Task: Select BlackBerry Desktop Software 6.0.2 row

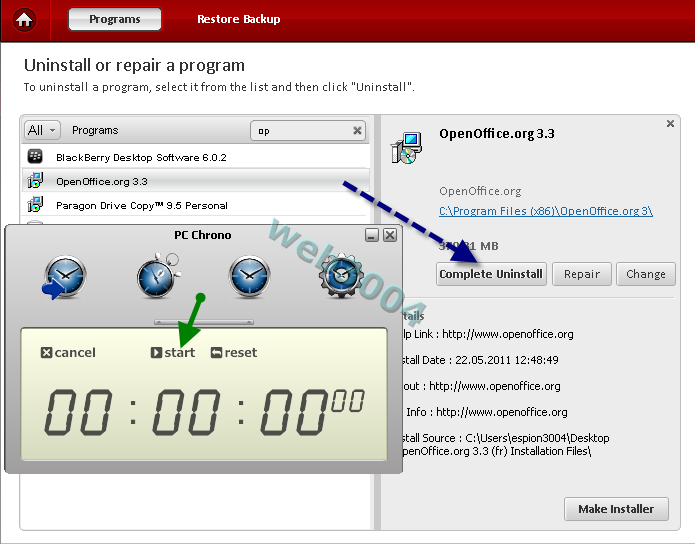Action: pyautogui.click(x=195, y=157)
